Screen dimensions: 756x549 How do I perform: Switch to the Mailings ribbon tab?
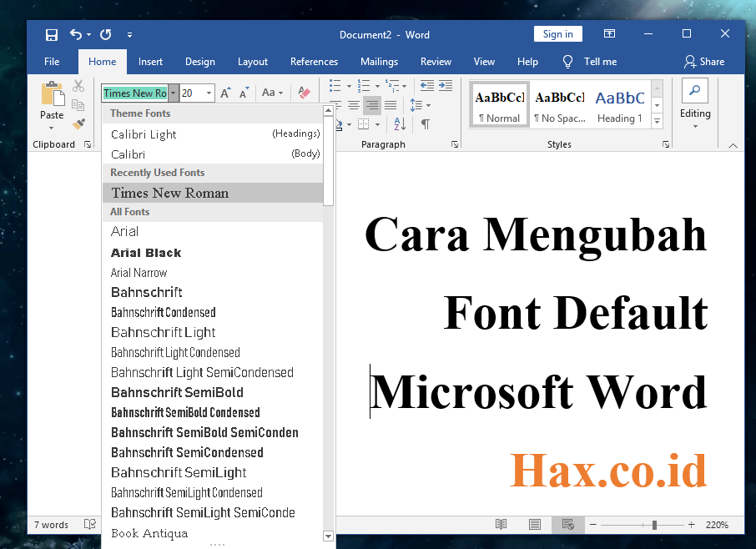379,61
